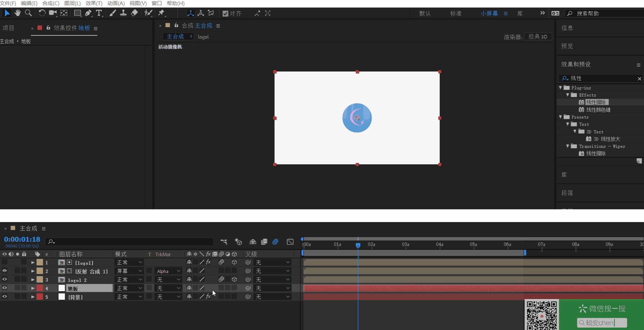Click the red label color of 背景 layer

click(40, 297)
